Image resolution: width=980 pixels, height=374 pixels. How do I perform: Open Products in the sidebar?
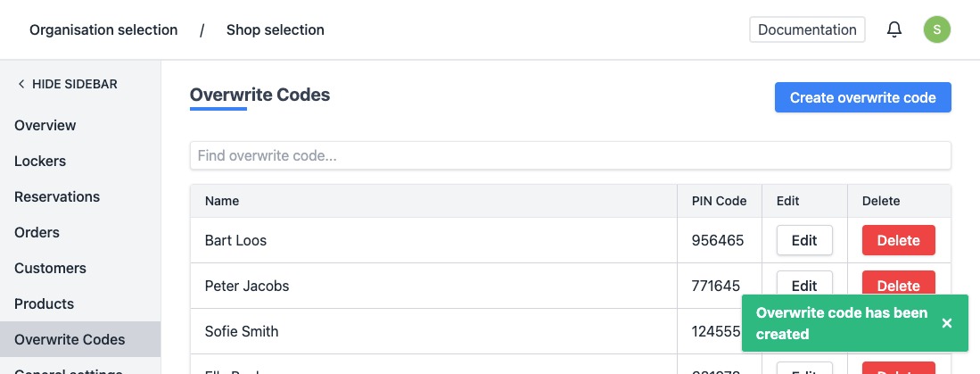(44, 303)
